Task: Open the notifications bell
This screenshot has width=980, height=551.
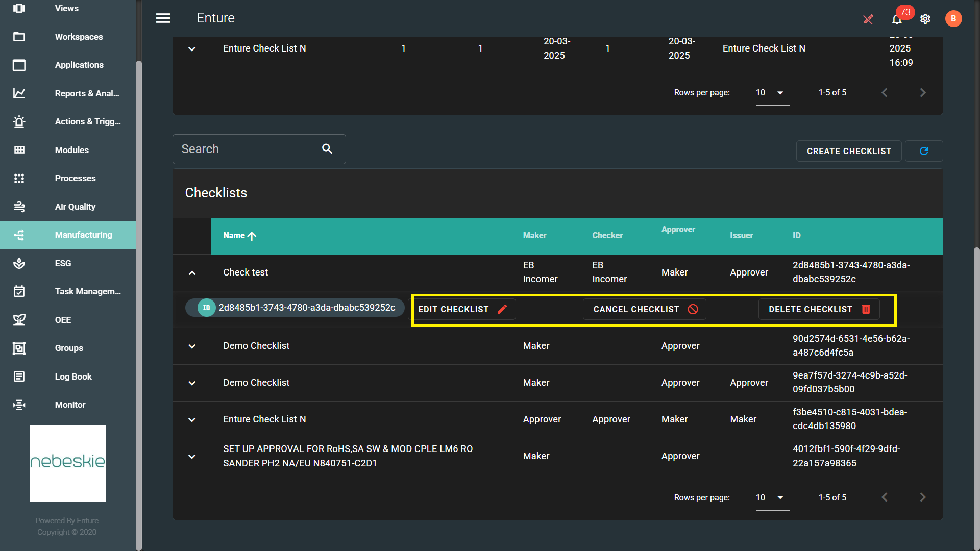Action: (897, 19)
